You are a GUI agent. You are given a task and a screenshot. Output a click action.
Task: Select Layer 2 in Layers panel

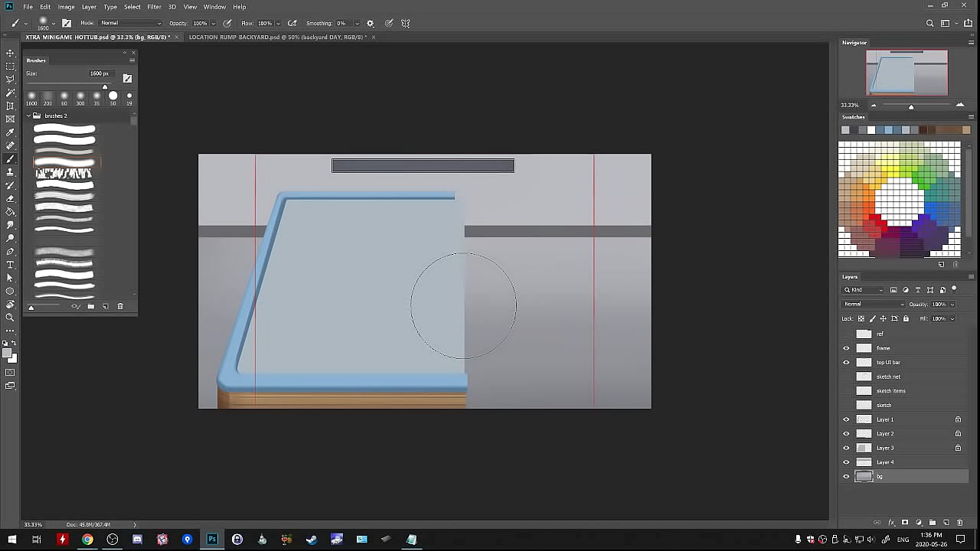[x=885, y=434]
